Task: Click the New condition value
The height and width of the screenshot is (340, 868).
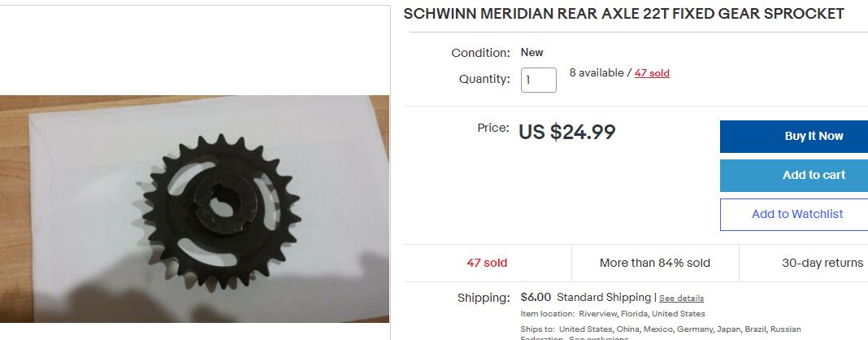Action: pos(532,53)
